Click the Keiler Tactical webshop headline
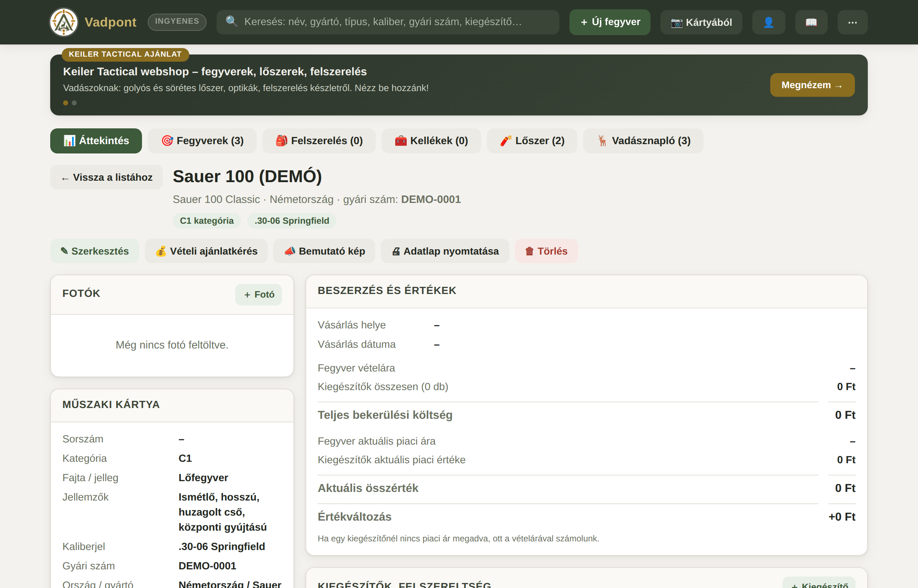The image size is (918, 588). pos(215,71)
